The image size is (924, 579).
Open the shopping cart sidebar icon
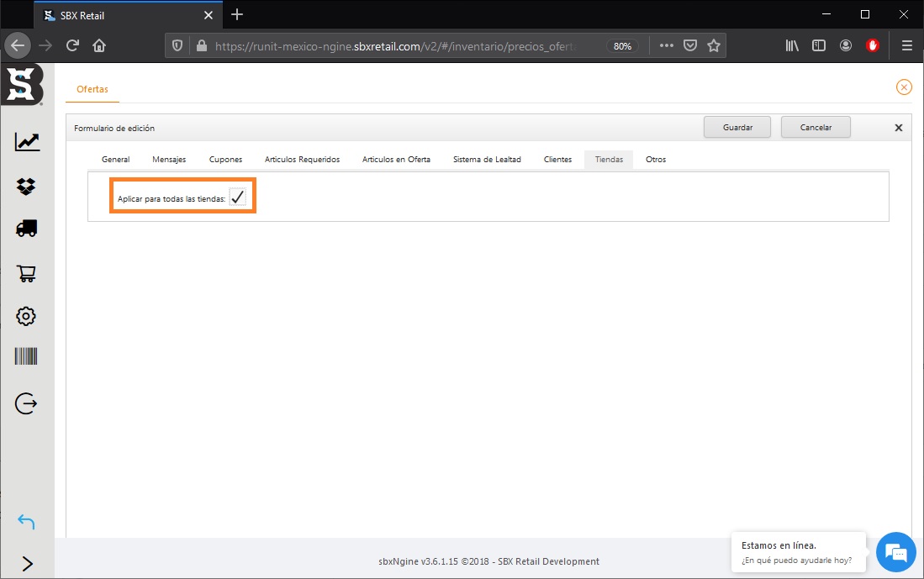[x=27, y=273]
